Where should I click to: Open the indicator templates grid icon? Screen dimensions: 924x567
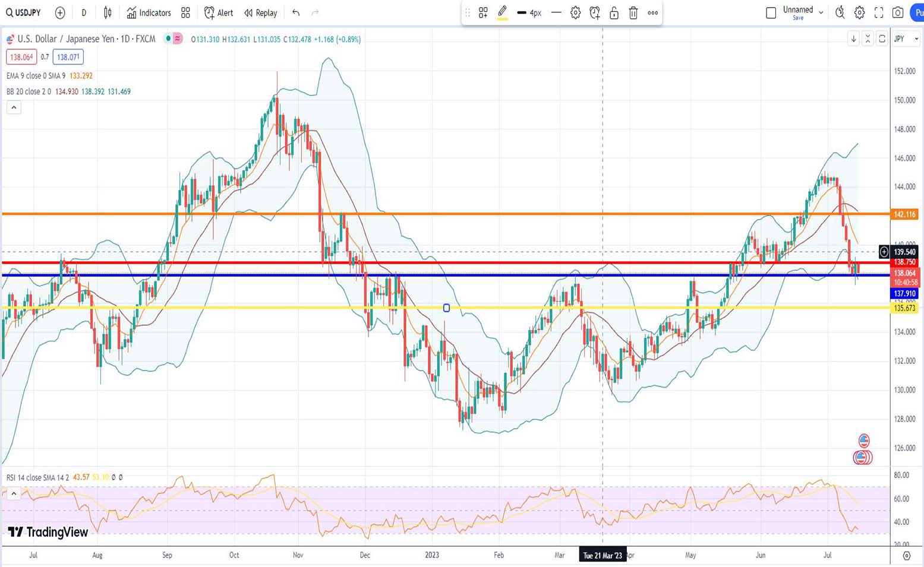pos(185,12)
